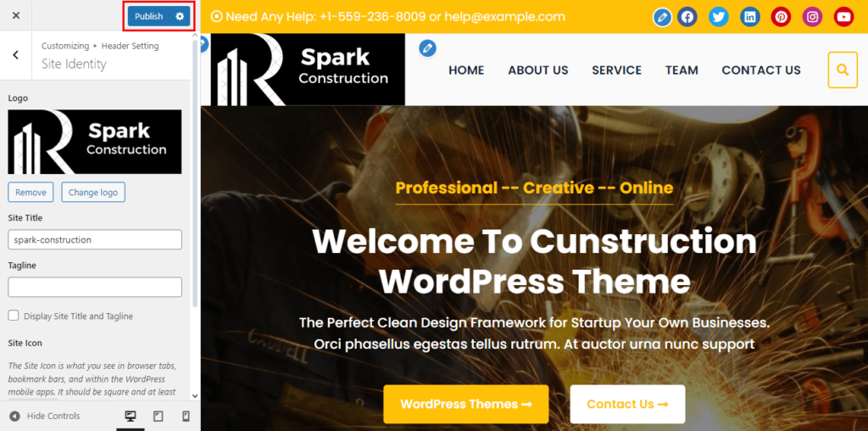This screenshot has width=868, height=431.
Task: Open the Pinterest social icon
Action: (x=781, y=17)
